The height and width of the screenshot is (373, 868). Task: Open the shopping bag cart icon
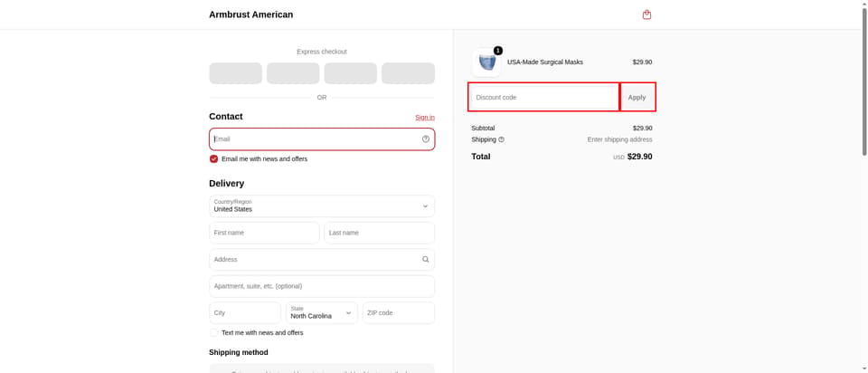(x=646, y=14)
